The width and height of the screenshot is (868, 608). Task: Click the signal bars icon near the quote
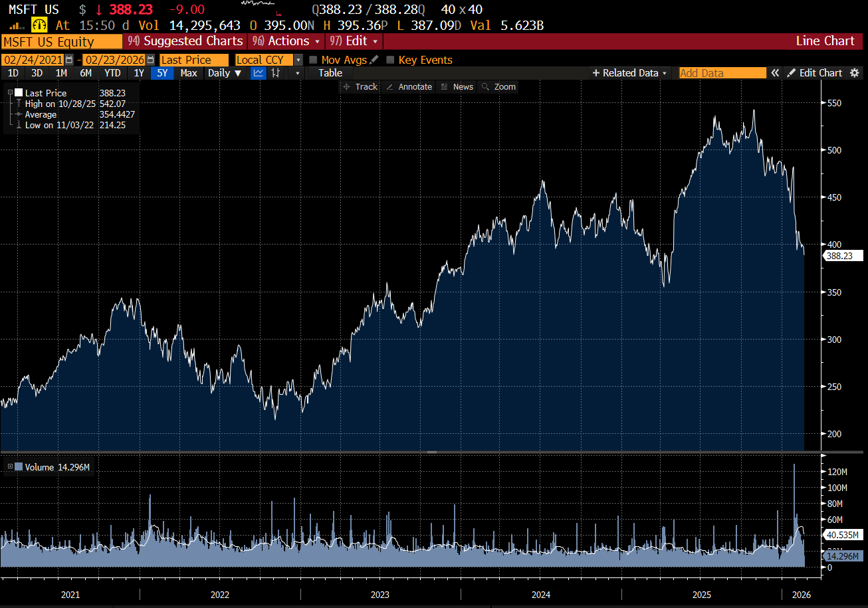tap(17, 26)
